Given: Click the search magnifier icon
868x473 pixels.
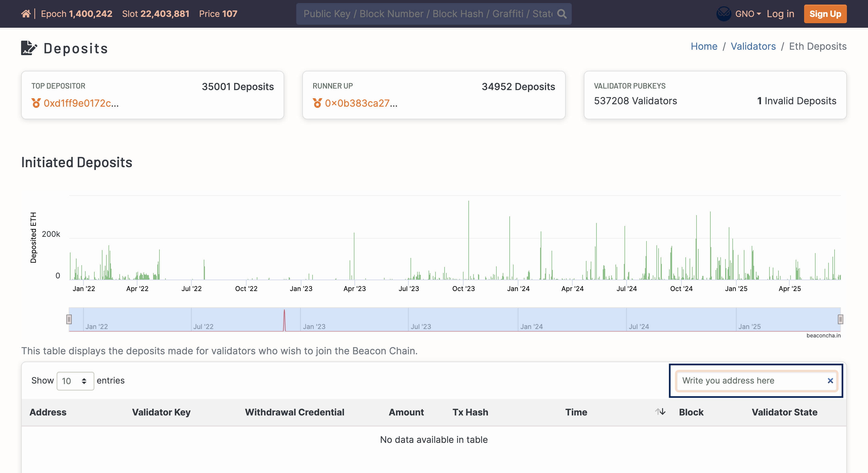Looking at the screenshot, I should click(561, 14).
